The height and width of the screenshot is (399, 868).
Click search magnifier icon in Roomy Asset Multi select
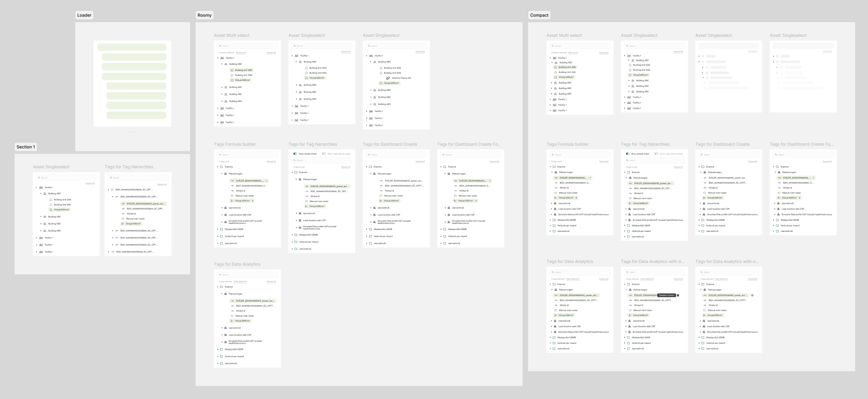220,46
